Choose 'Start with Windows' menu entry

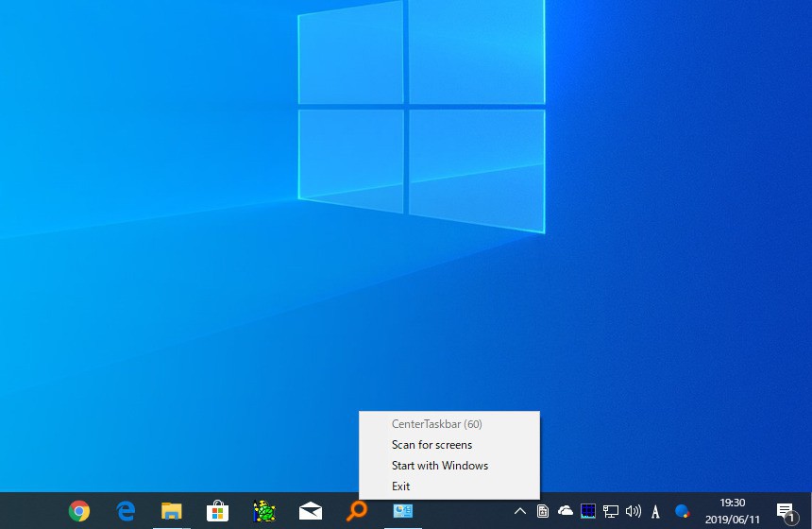click(x=449, y=466)
